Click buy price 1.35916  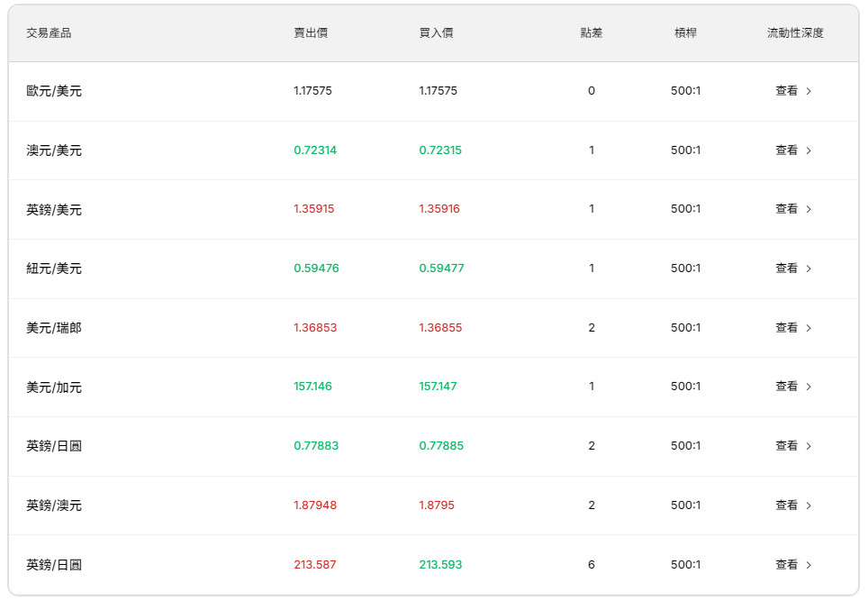coord(439,209)
